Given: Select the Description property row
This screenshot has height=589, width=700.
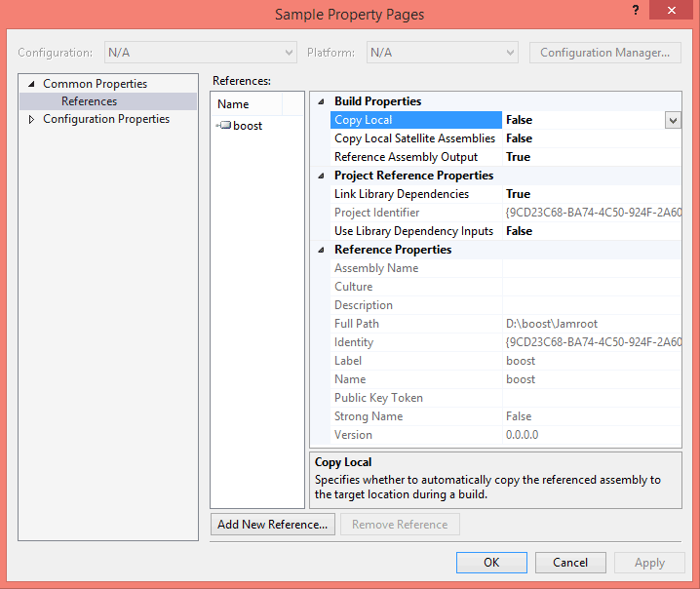Looking at the screenshot, I should click(x=506, y=305).
